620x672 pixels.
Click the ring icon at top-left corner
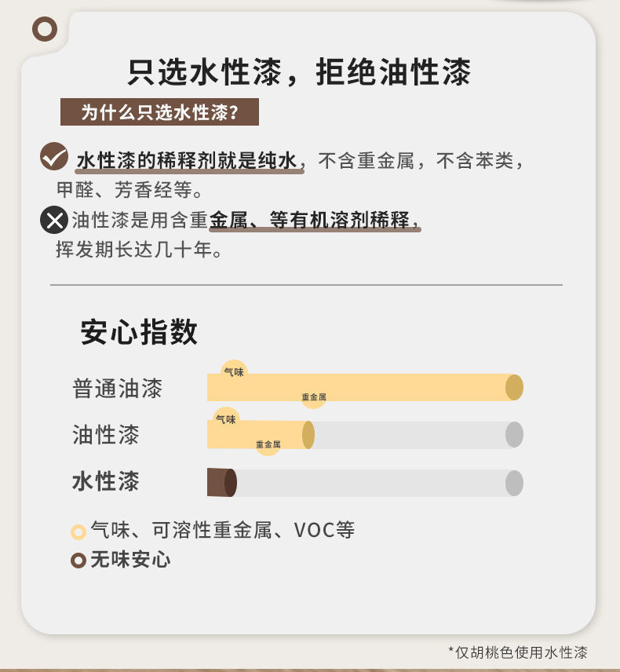45,30
